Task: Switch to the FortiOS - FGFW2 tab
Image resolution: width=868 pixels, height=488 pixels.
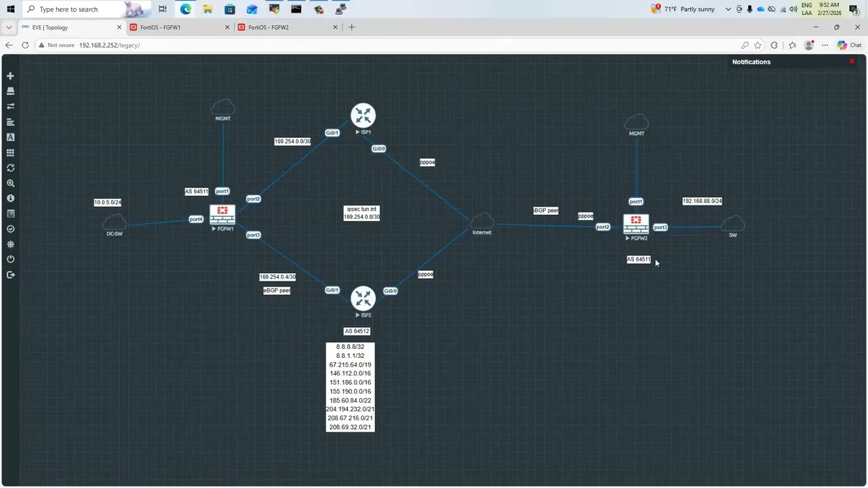Action: point(286,27)
